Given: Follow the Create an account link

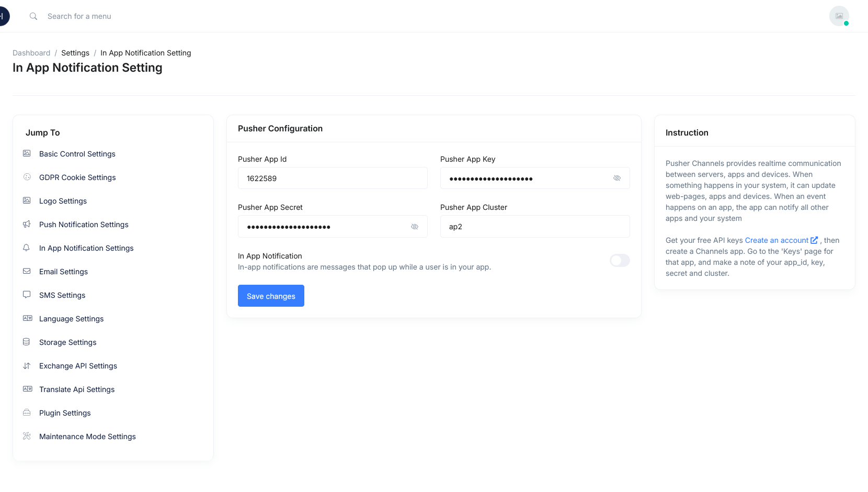Looking at the screenshot, I should (x=776, y=240).
